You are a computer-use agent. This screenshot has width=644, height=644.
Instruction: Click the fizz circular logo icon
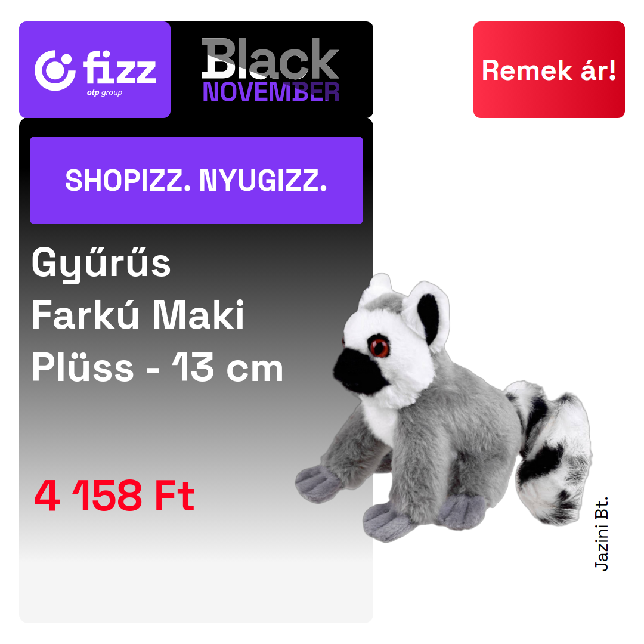[x=54, y=70]
